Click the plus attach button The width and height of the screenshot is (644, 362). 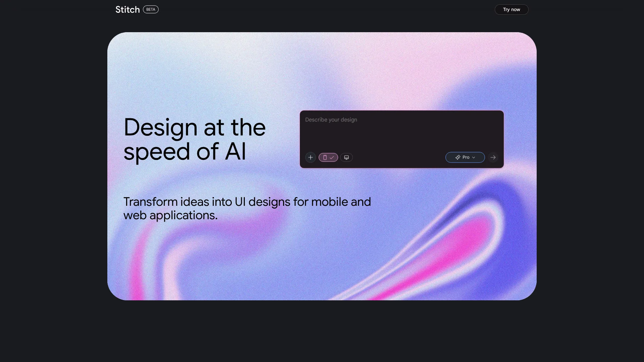311,157
